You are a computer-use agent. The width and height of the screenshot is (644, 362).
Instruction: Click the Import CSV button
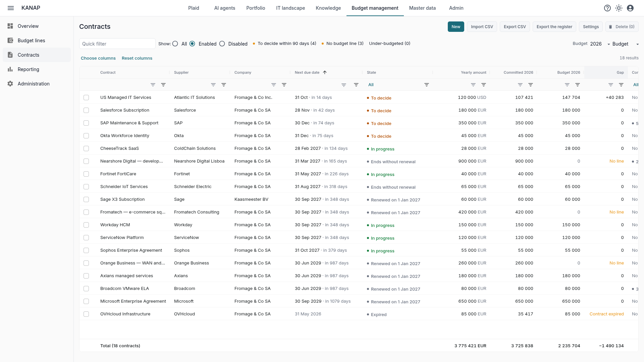482,27
